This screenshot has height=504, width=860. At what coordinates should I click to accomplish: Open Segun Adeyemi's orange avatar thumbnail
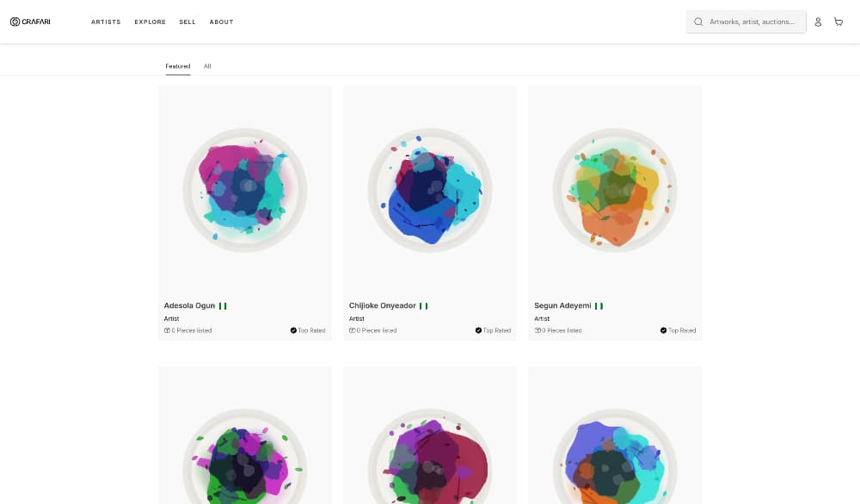615,190
